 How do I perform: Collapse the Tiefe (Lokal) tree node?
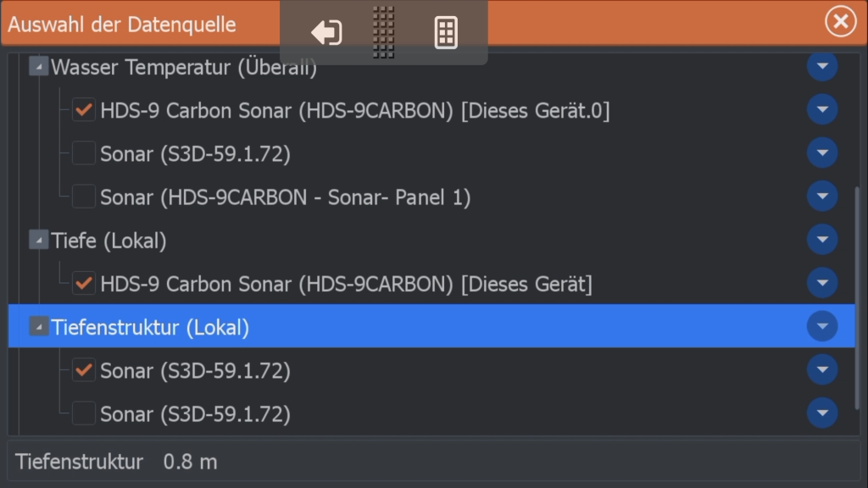tap(38, 240)
